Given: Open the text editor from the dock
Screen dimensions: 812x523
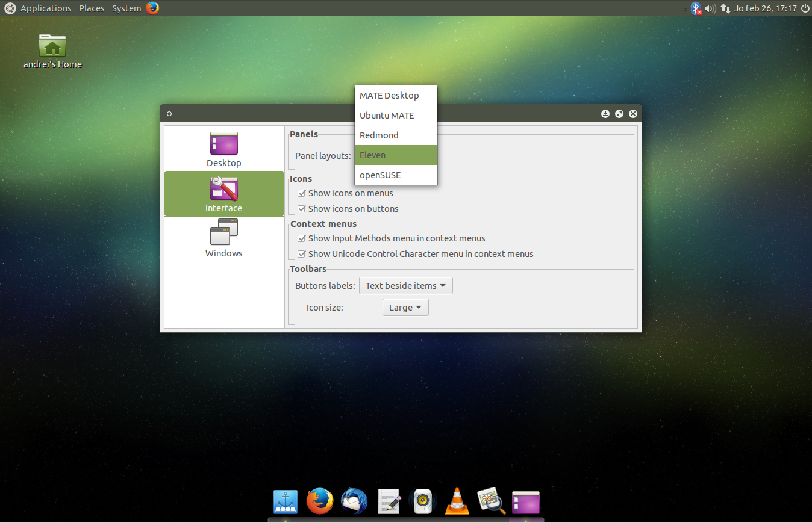Looking at the screenshot, I should [388, 501].
